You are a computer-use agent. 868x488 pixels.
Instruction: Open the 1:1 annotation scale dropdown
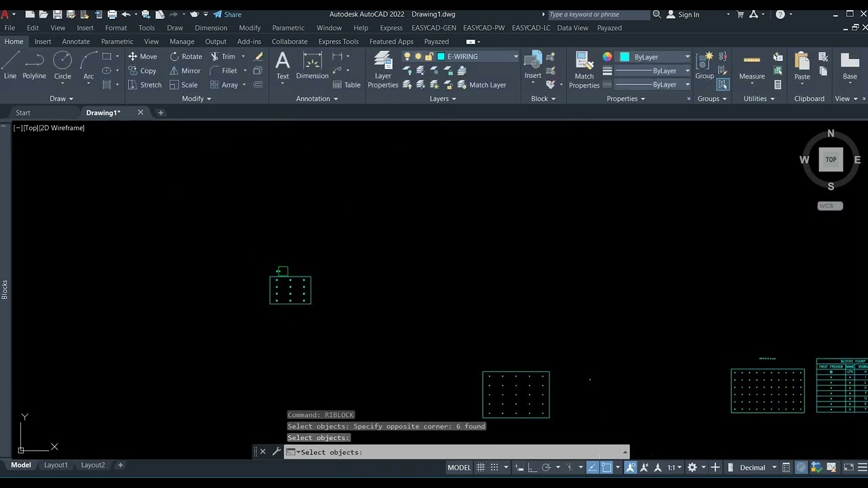pyautogui.click(x=674, y=468)
